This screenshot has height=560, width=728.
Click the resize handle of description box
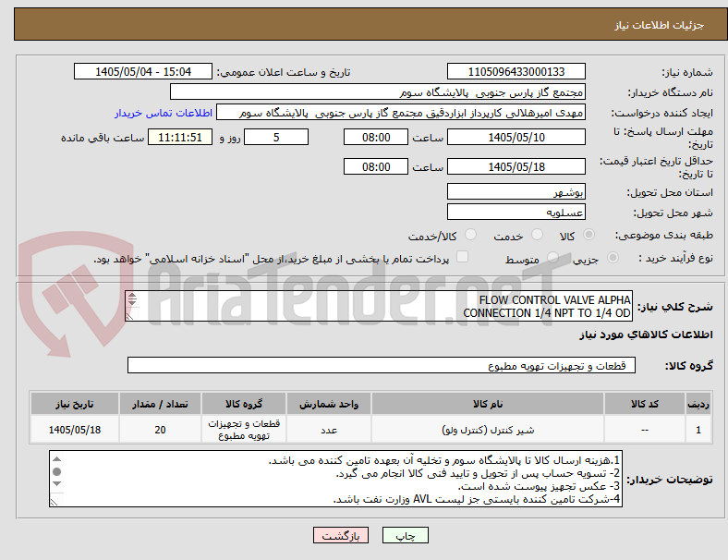(x=130, y=317)
